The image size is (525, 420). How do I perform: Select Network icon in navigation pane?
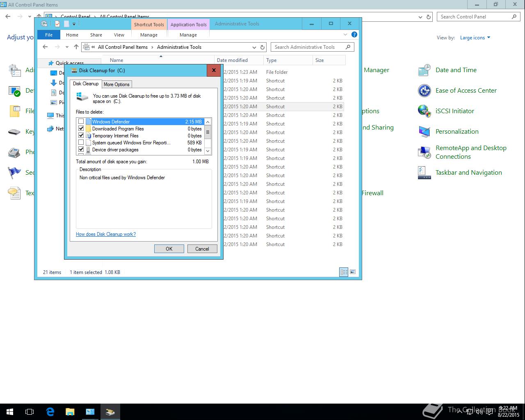coord(50,129)
